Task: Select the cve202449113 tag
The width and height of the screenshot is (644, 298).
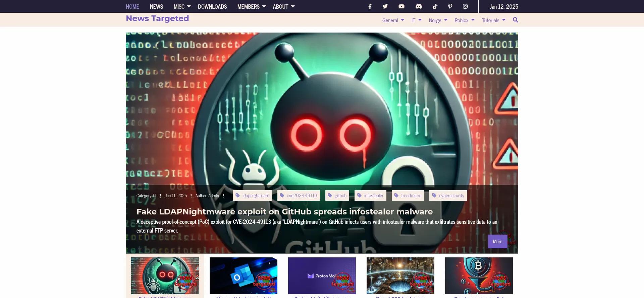Action: coord(299,196)
